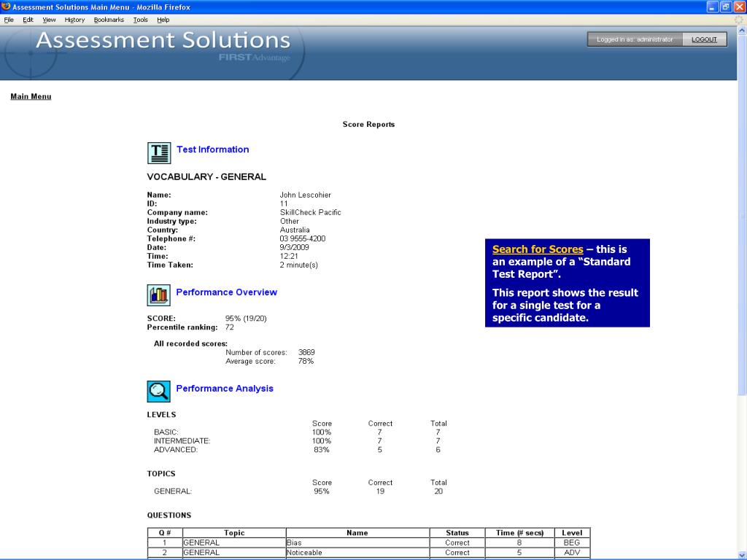Click the "Score Reports" page title
Screen dimensions: 747x560
click(x=368, y=124)
